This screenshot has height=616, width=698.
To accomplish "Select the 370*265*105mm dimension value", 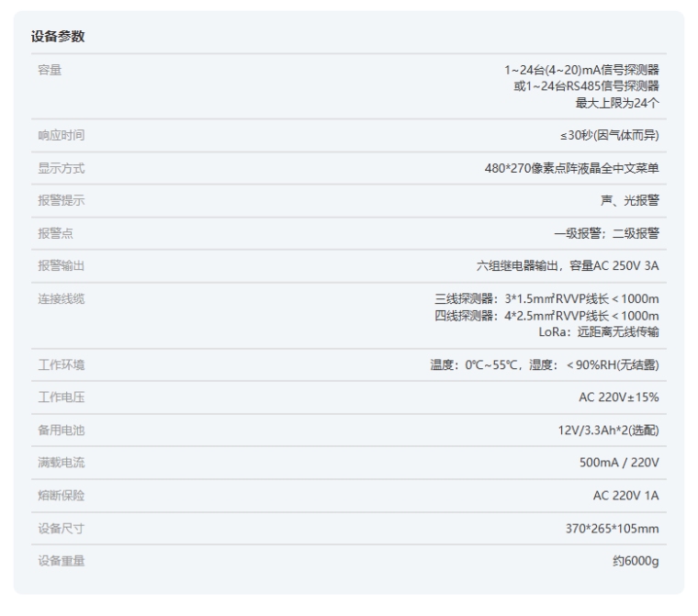I will [610, 529].
